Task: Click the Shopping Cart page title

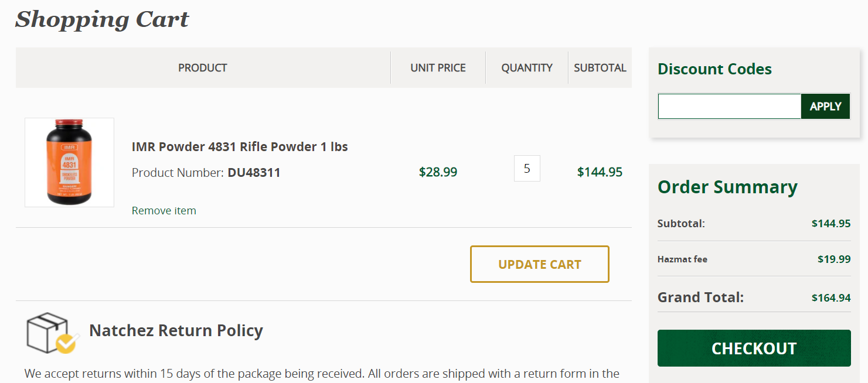Action: point(102,19)
